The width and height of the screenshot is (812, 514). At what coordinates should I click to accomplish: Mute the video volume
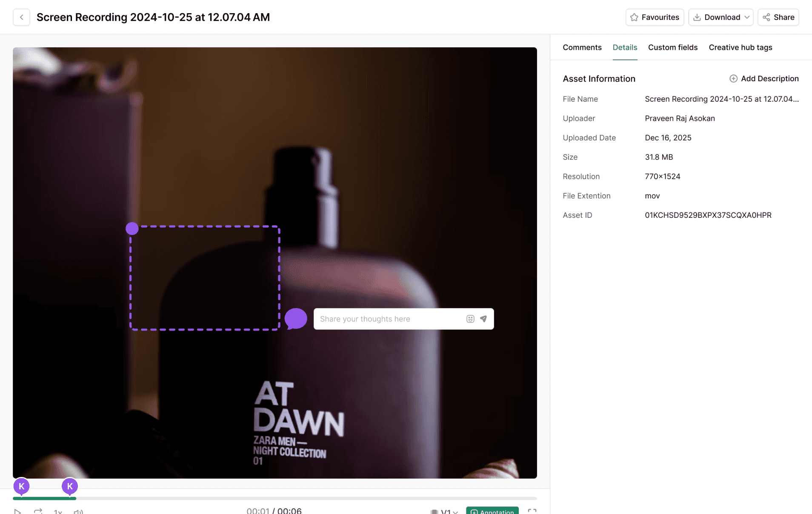point(78,511)
